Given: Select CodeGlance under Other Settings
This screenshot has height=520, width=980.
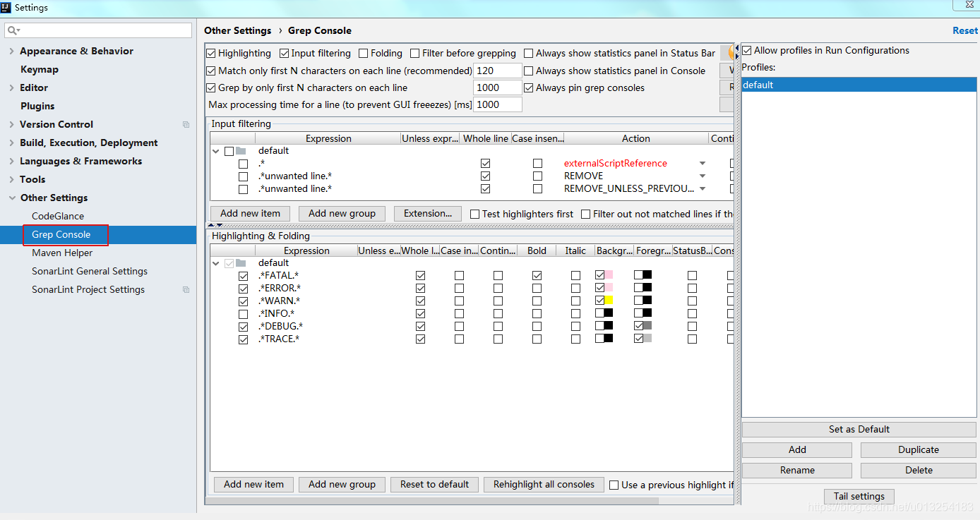Looking at the screenshot, I should click(x=58, y=216).
